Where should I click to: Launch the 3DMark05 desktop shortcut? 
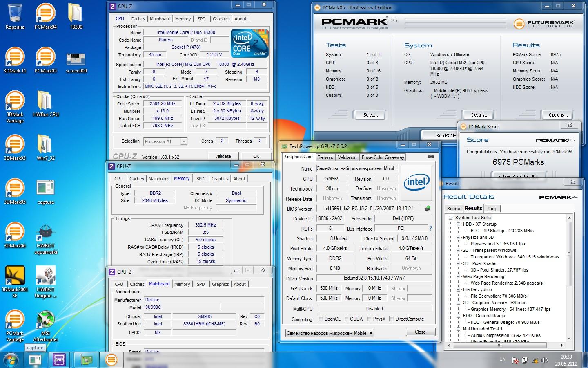15,191
